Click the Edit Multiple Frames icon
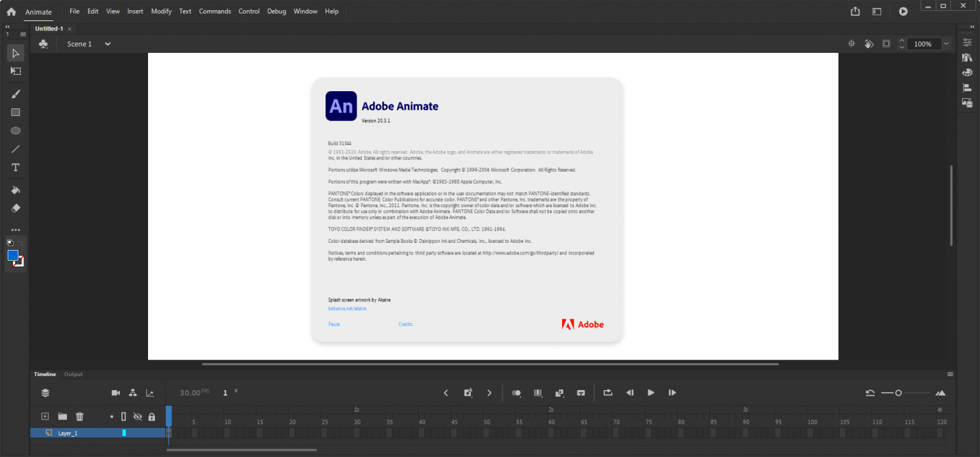 (x=538, y=393)
